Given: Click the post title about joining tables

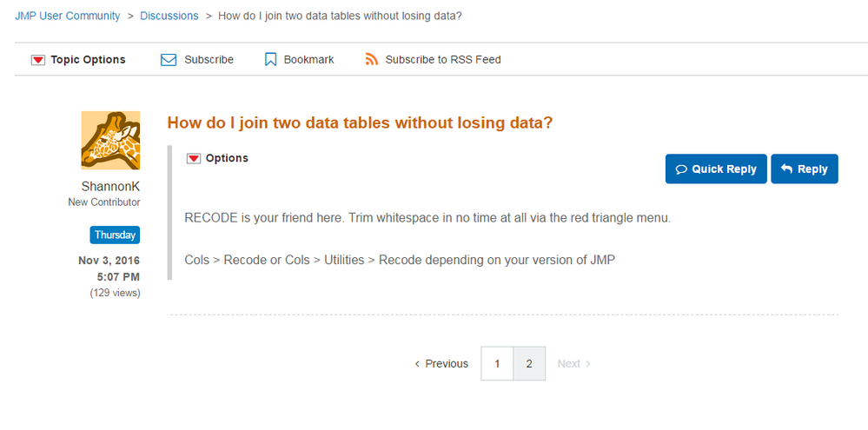Looking at the screenshot, I should (360, 122).
